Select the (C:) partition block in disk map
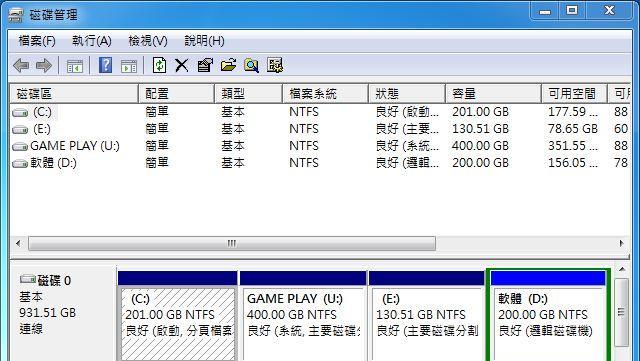Image resolution: width=640 pixels, height=361 pixels. click(x=178, y=316)
